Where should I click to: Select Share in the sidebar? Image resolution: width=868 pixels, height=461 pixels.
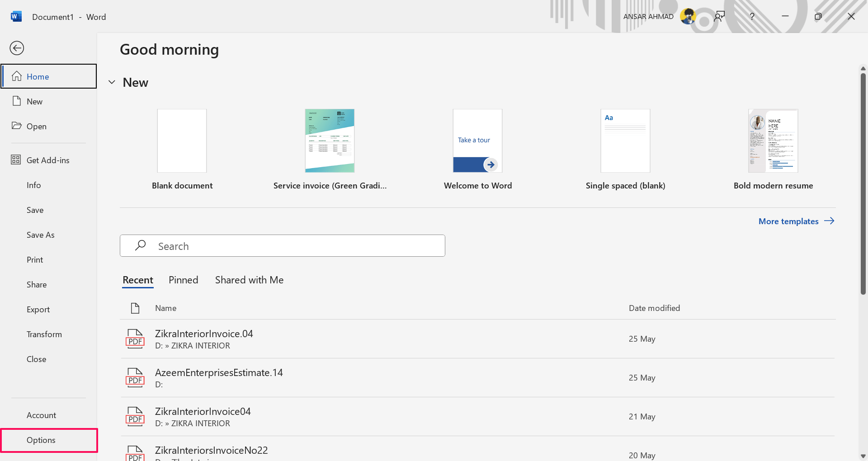[x=37, y=284]
